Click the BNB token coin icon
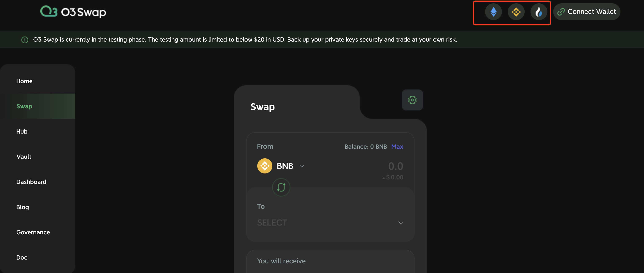 264,166
